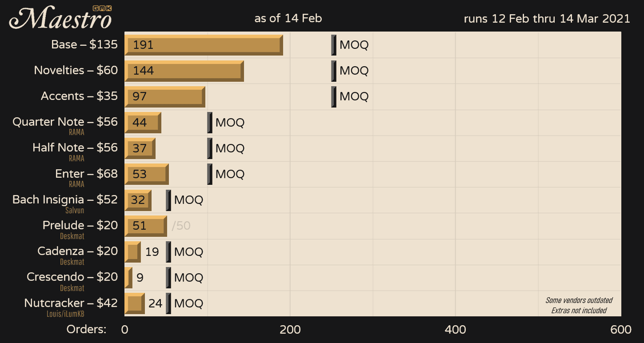Click the Salvun vendor label
This screenshot has width=644, height=343.
tap(75, 210)
